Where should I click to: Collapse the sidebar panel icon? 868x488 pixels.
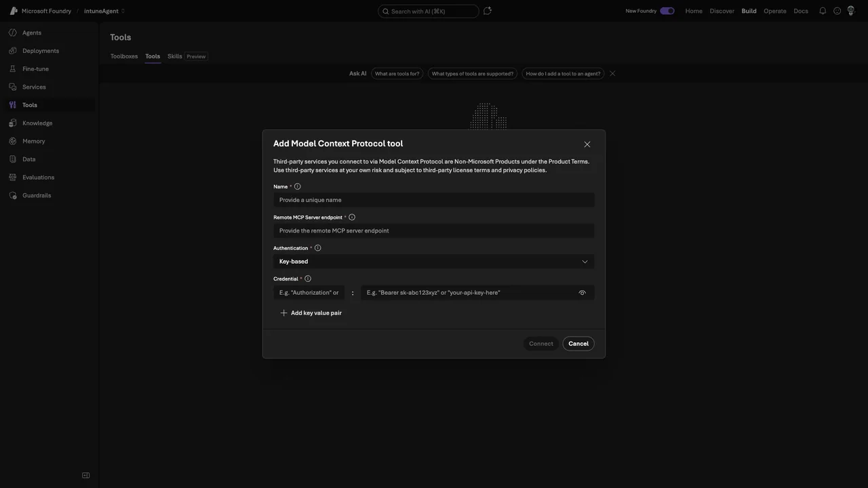coord(85,475)
